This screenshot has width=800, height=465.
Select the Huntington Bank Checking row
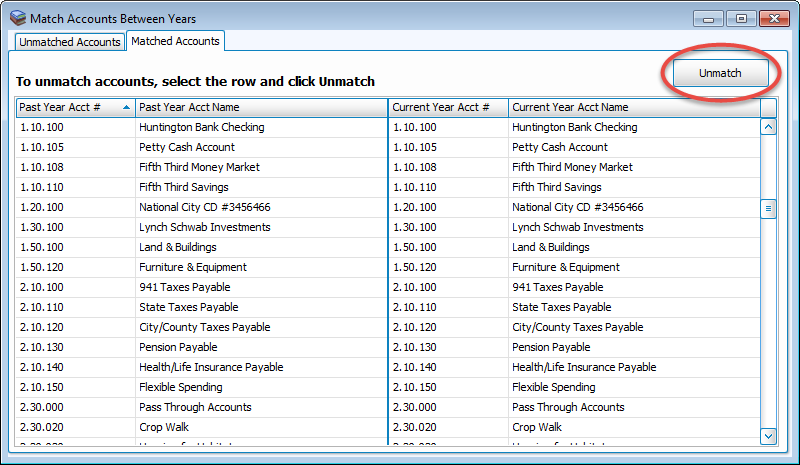[x=201, y=127]
